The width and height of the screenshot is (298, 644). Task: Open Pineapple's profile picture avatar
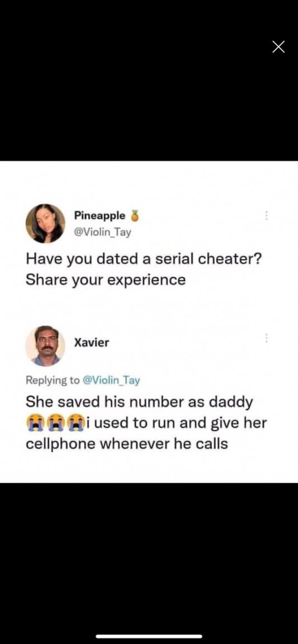pyautogui.click(x=45, y=224)
